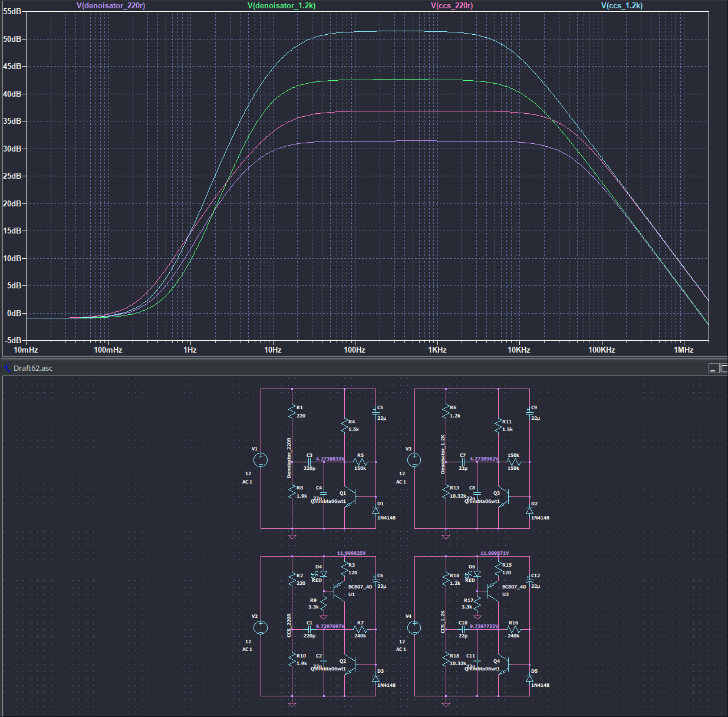Click the voltage source V3 symbol
The width and height of the screenshot is (728, 717).
414,460
